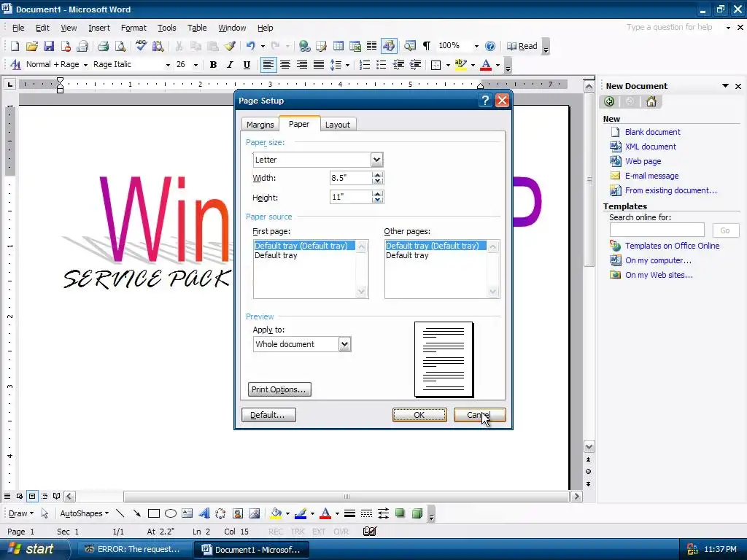This screenshot has height=560, width=747.
Task: Select the Rectangle drawing tool
Action: click(153, 513)
